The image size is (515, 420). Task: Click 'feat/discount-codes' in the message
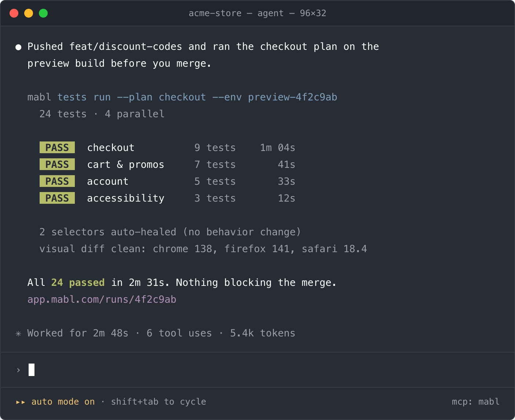pyautogui.click(x=126, y=47)
